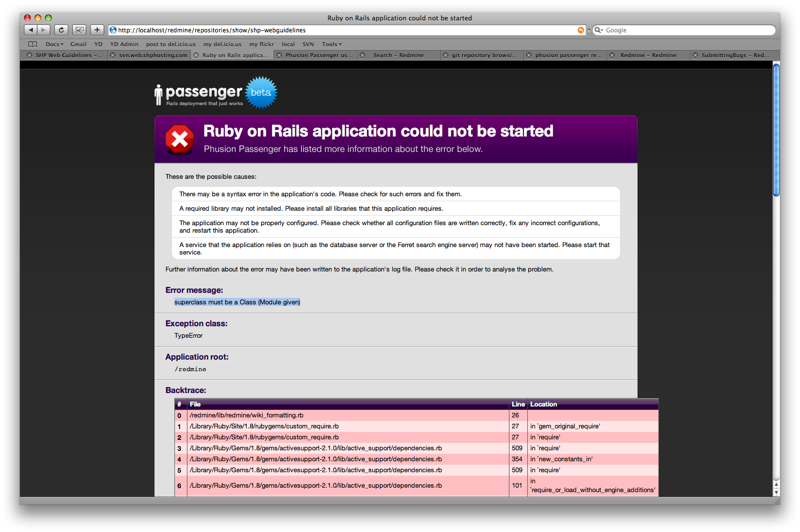Click the 'gem_original_require' location cell
Image resolution: width=800 pixels, height=532 pixels.
click(565, 426)
